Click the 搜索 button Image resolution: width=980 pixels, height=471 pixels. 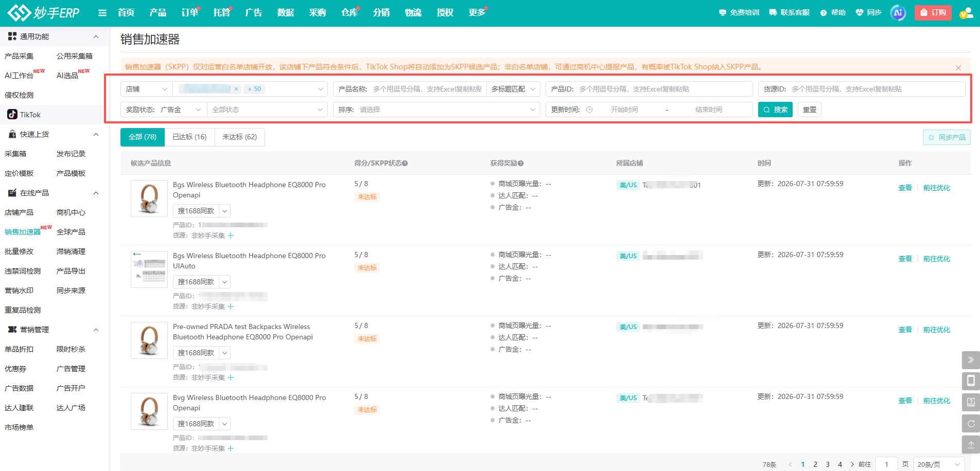(x=775, y=110)
